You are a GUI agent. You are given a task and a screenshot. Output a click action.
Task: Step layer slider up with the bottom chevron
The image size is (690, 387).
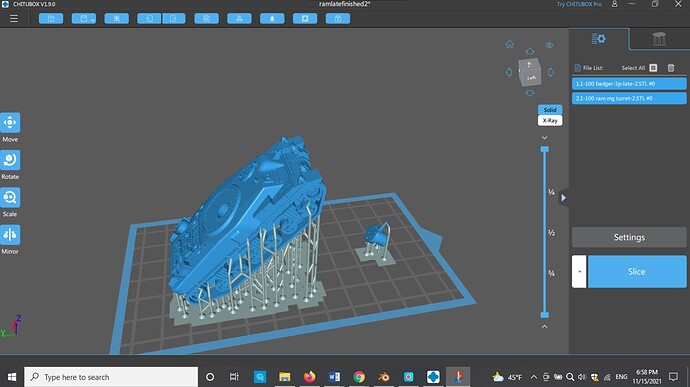point(545,326)
